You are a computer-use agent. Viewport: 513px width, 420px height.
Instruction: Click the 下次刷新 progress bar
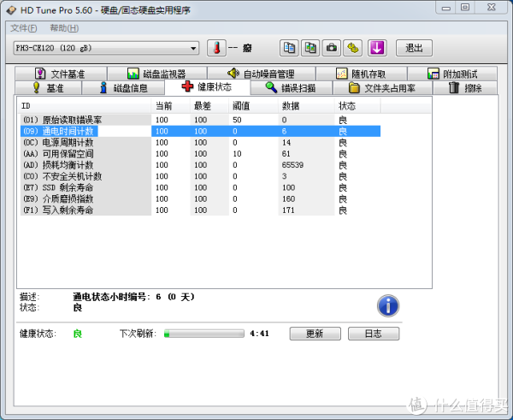click(x=204, y=334)
